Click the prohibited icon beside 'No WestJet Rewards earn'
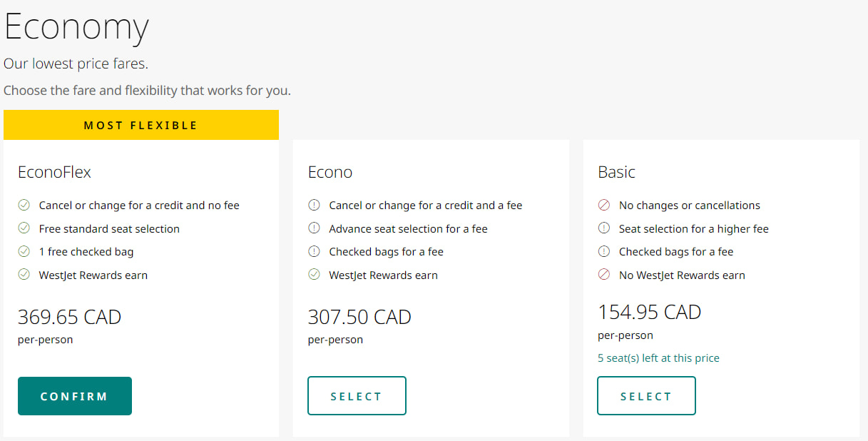The height and width of the screenshot is (441, 868). click(x=604, y=275)
